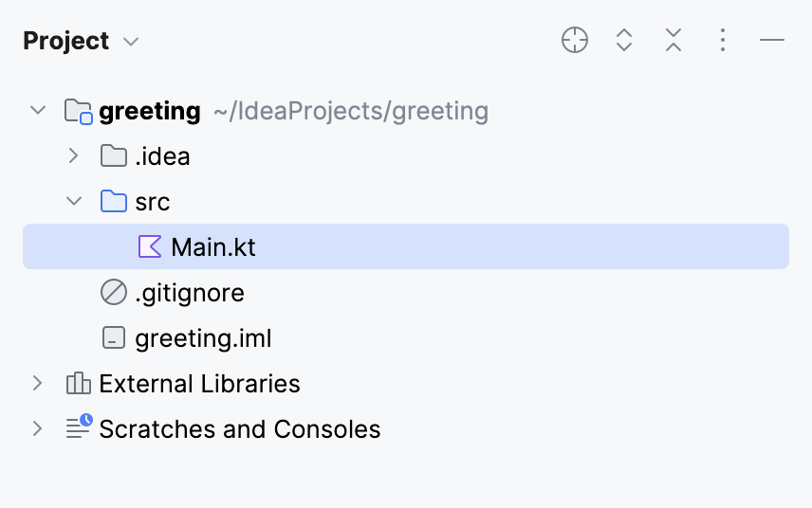Click the Kotlin file icon for Main.kt

150,247
